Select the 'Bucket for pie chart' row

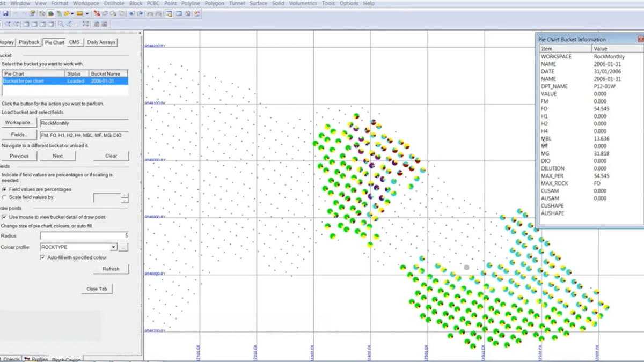(65, 81)
